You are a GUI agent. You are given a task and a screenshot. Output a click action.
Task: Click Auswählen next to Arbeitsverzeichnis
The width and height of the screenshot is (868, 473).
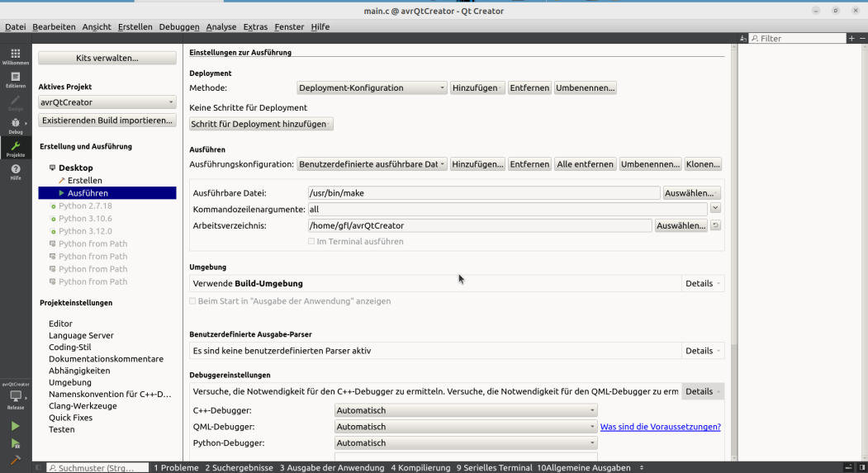click(681, 225)
